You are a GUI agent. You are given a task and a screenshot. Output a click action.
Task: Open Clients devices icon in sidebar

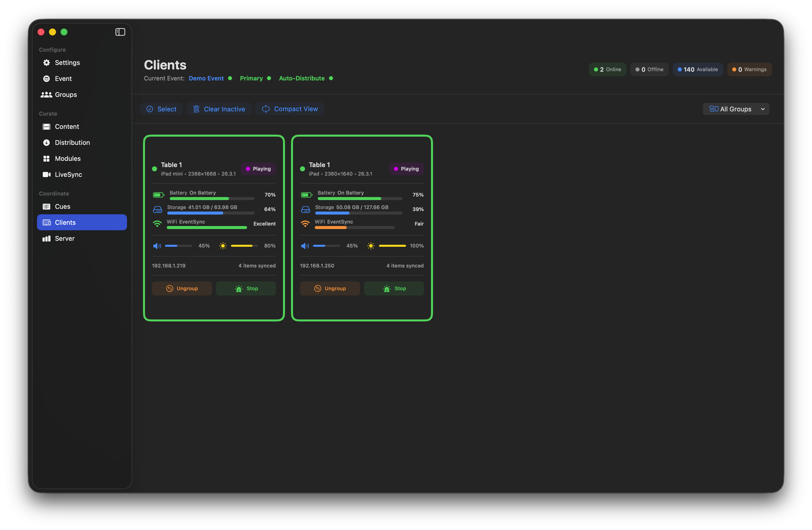pos(46,223)
